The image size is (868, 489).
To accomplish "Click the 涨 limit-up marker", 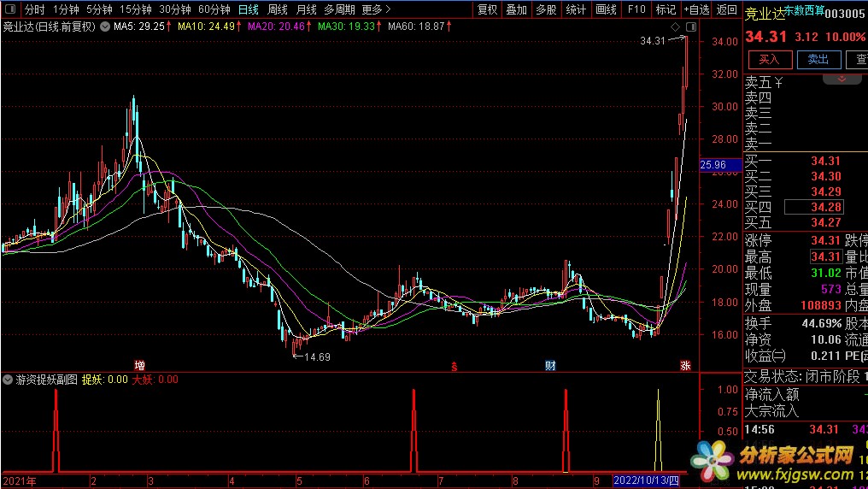I will pyautogui.click(x=685, y=365).
